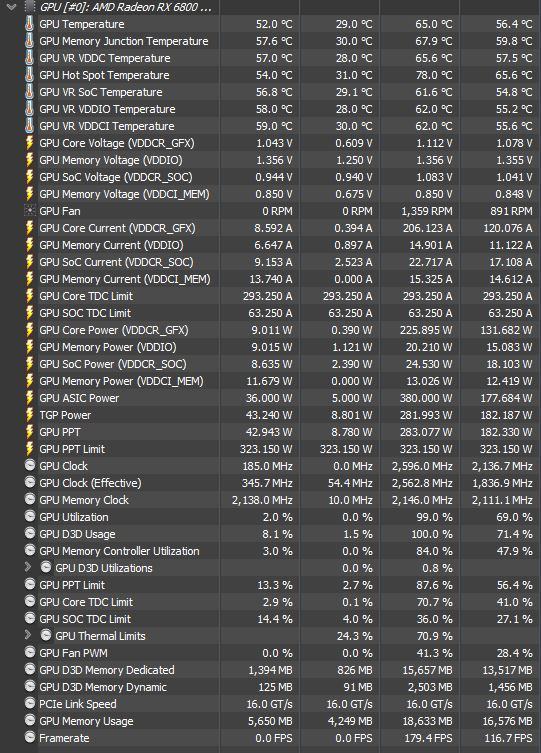Click the lightning icon for GPU PPT
Image resolution: width=541 pixels, height=753 pixels.
(30, 432)
